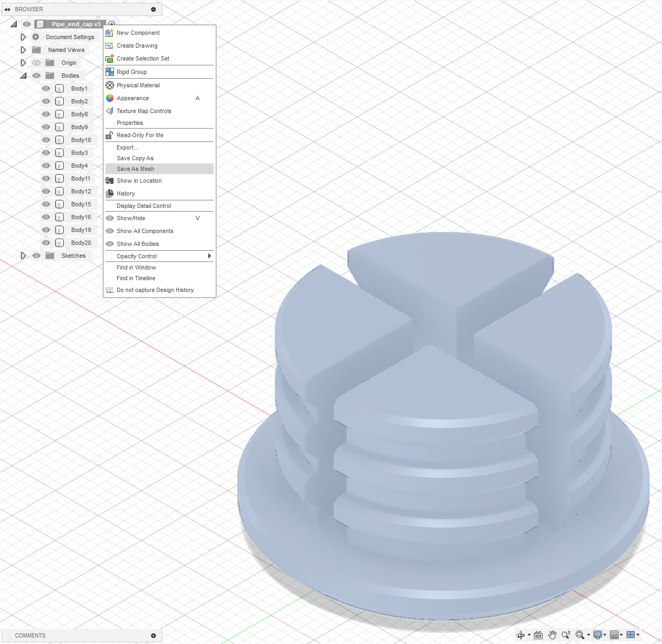Choose Display Detail Control
This screenshot has height=644, width=662.
(x=160, y=206)
